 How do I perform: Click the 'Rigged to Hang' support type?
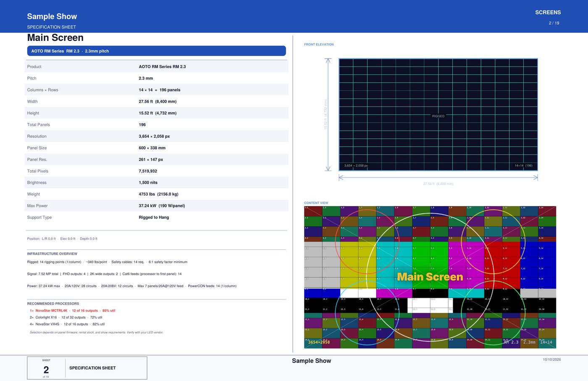click(154, 217)
